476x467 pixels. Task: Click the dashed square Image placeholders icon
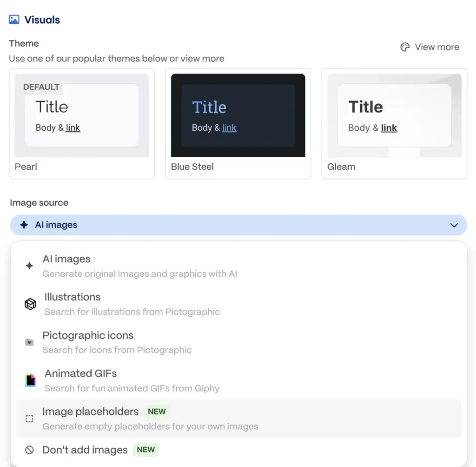[x=29, y=419]
